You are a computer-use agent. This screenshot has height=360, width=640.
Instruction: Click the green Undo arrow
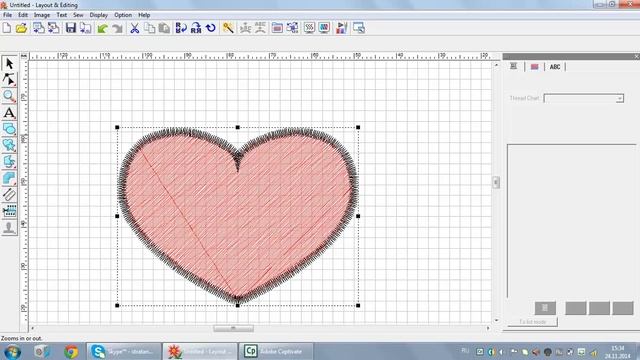click(x=102, y=28)
